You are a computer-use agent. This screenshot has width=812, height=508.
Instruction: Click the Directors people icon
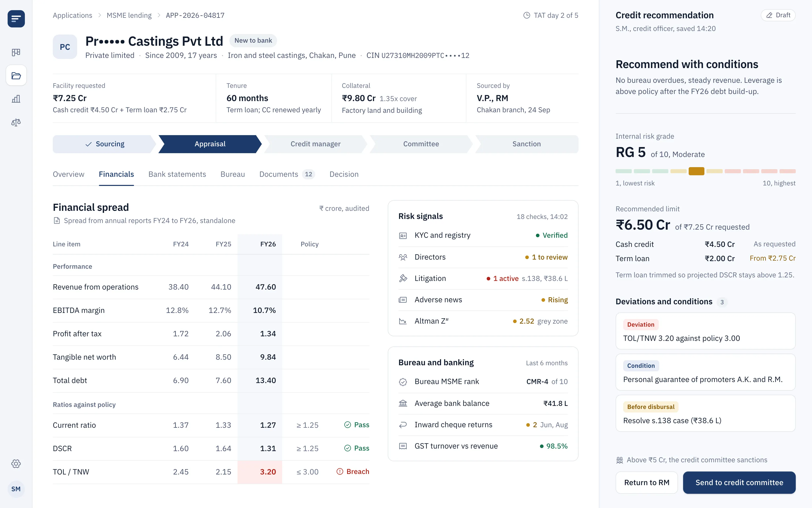(x=403, y=257)
